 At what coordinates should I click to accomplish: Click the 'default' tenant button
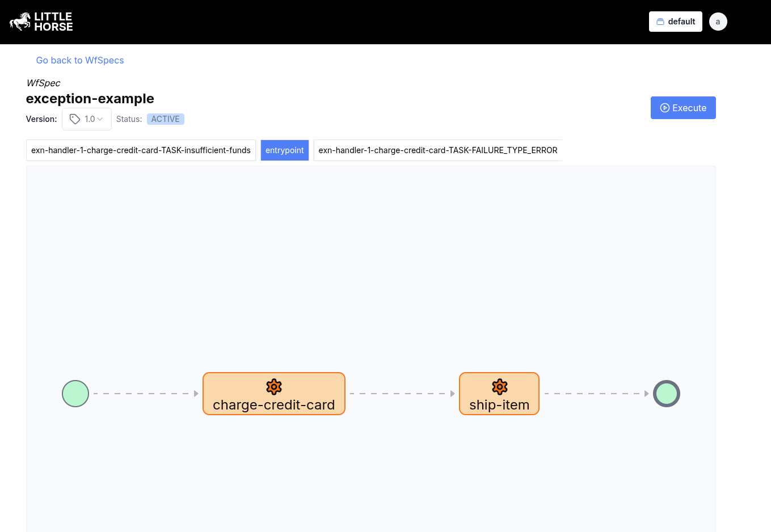(x=675, y=21)
